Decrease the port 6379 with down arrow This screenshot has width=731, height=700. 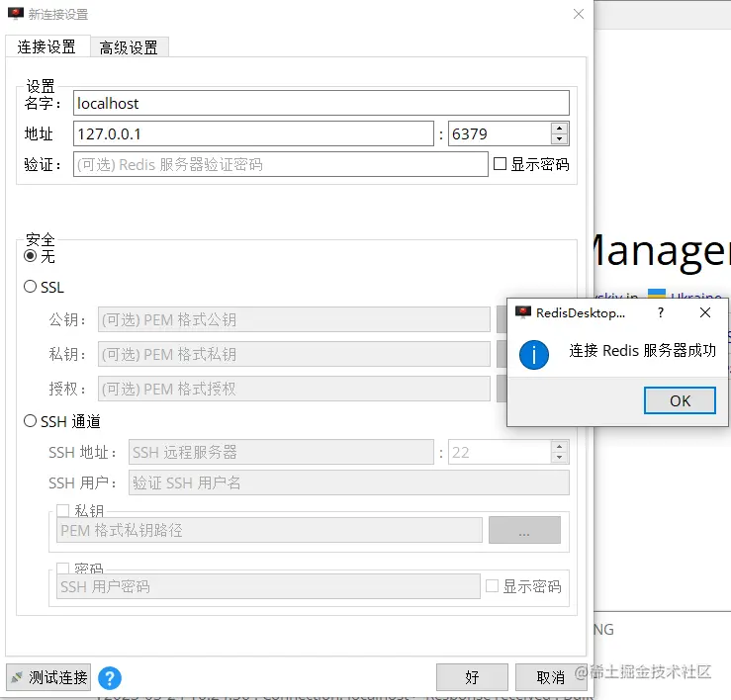[560, 139]
